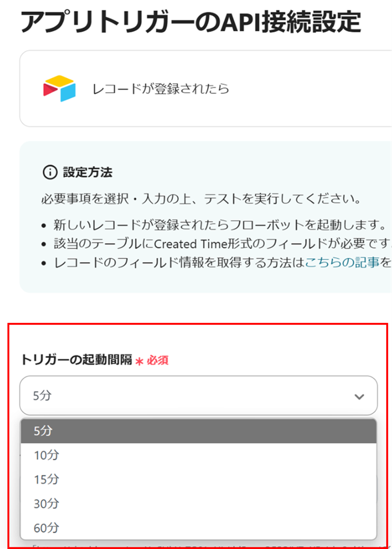The width and height of the screenshot is (392, 549).
Task: Click the red asterisk required marker
Action: point(139,361)
